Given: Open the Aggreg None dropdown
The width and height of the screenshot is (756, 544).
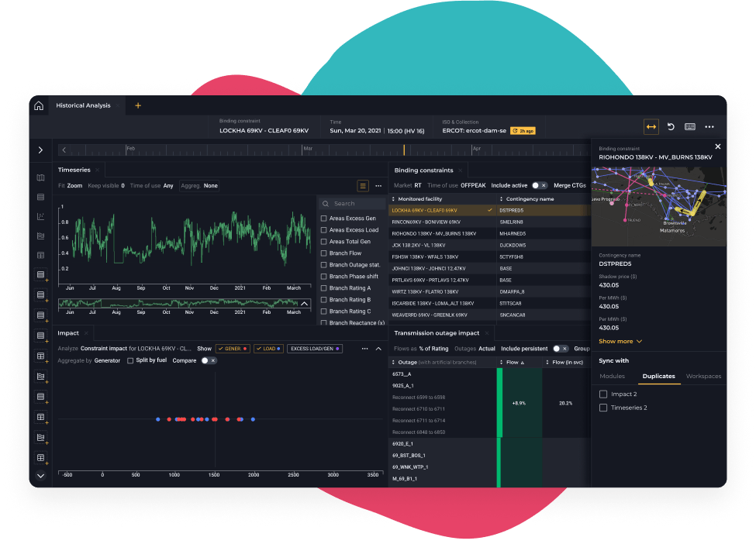Looking at the screenshot, I should click(199, 186).
